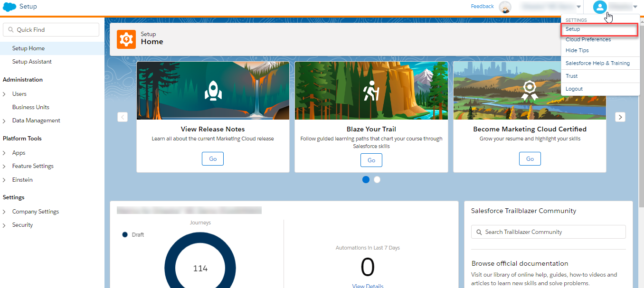This screenshot has width=644, height=288.
Task: Click Go under View Release Notes
Action: 213,159
